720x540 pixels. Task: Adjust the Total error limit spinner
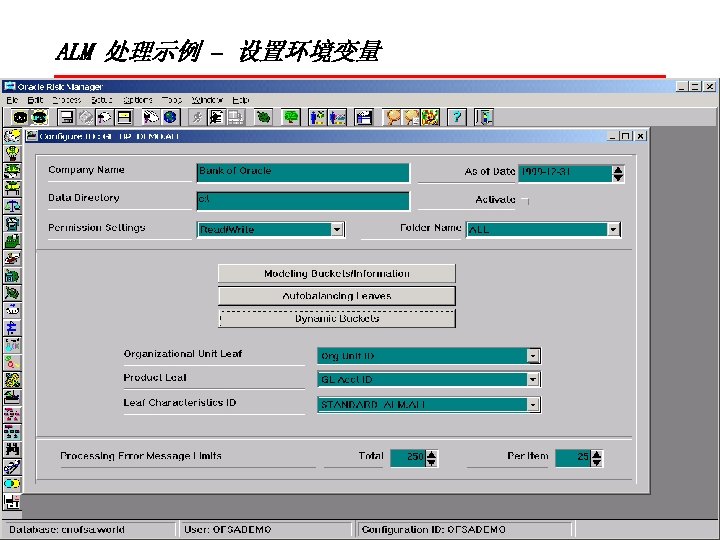click(x=431, y=458)
